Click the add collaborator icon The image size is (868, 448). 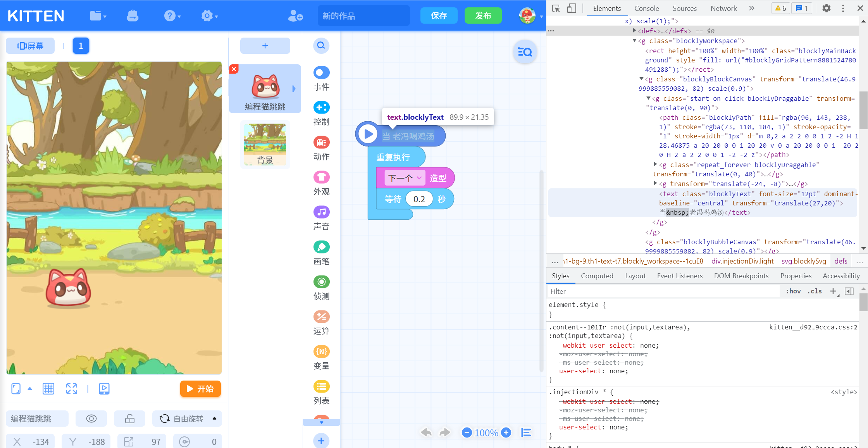tap(295, 16)
